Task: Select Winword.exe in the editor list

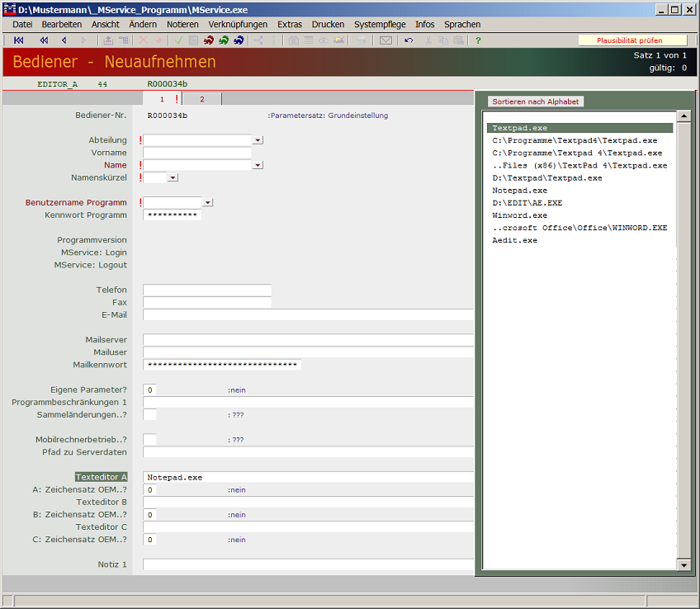Action: tap(519, 215)
